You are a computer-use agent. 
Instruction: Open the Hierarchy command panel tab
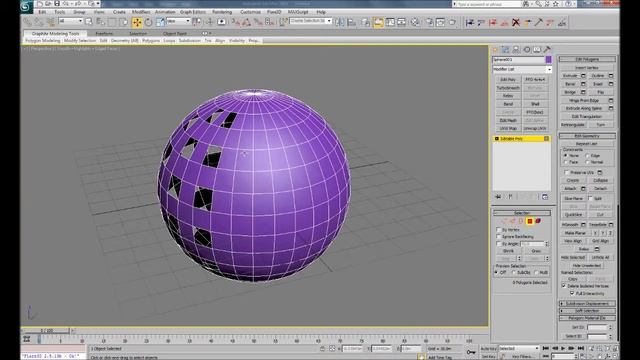pos(516,49)
